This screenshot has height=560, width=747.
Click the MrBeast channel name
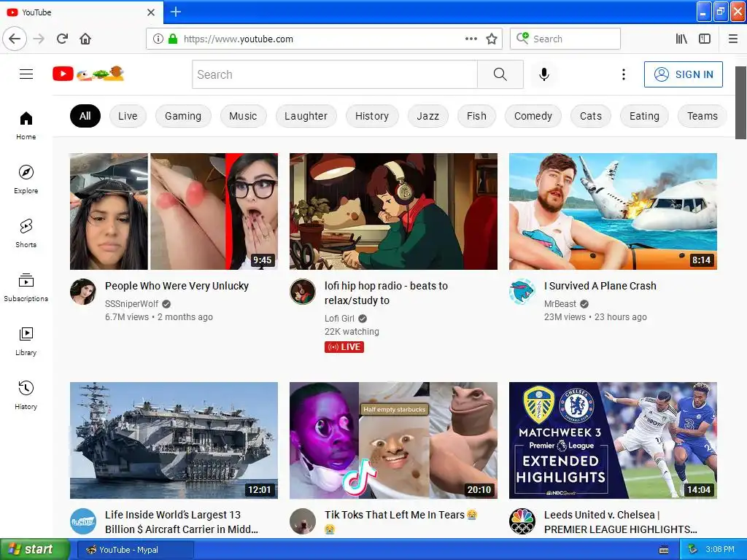[560, 304]
